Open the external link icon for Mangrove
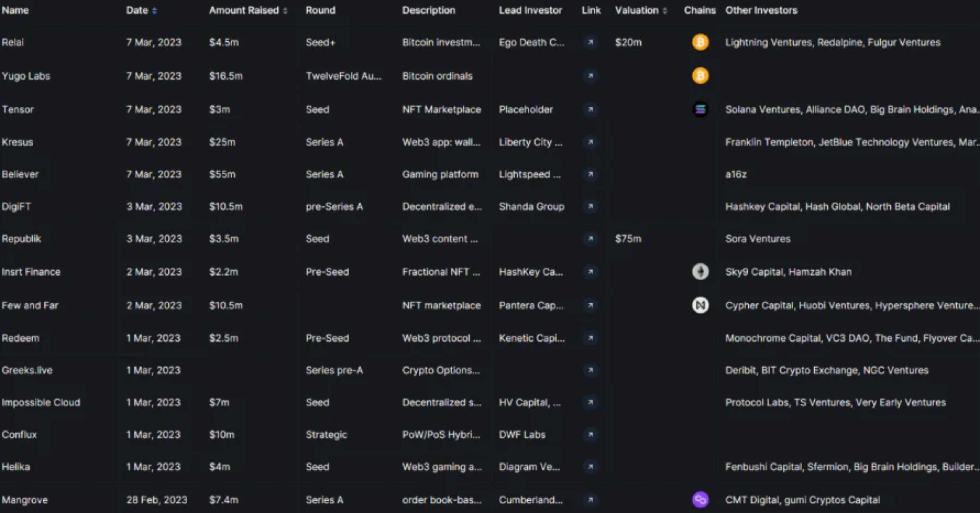The image size is (980, 513). (590, 500)
